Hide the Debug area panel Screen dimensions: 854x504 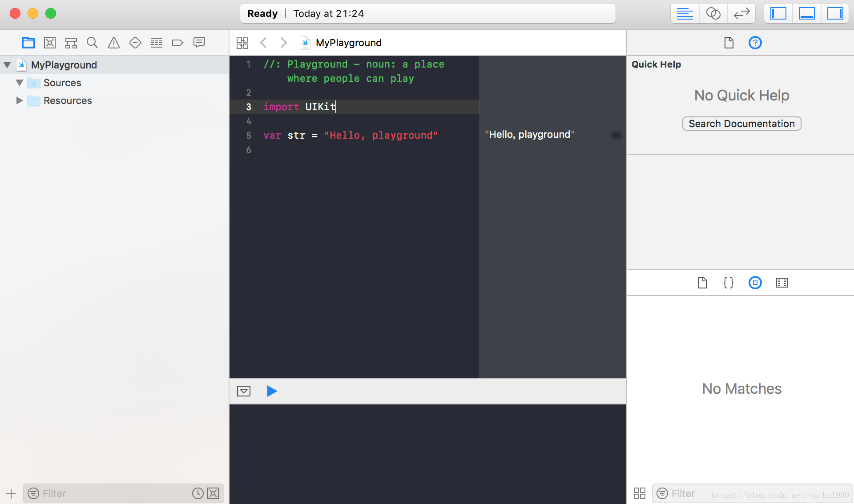(807, 14)
